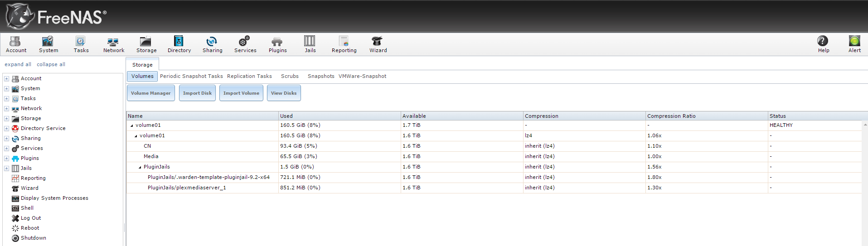
Task: Select PluginJails/plexmediaserver_1 row
Action: (x=494, y=188)
